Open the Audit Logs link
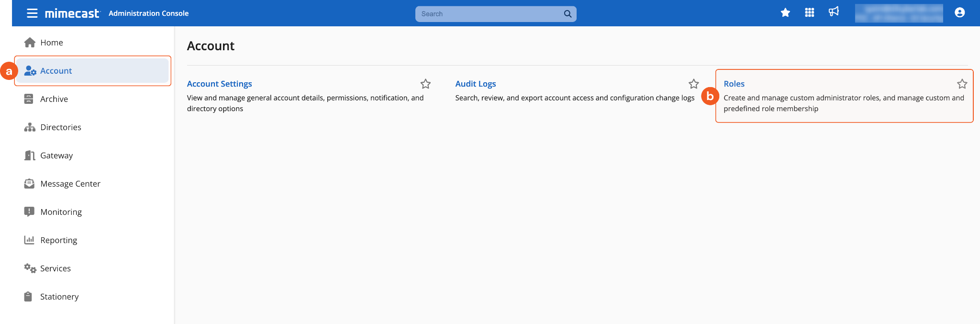The width and height of the screenshot is (980, 324). pos(475,84)
